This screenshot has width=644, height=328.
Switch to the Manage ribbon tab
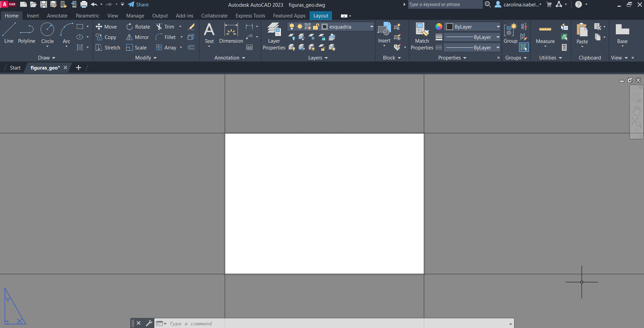pos(135,16)
